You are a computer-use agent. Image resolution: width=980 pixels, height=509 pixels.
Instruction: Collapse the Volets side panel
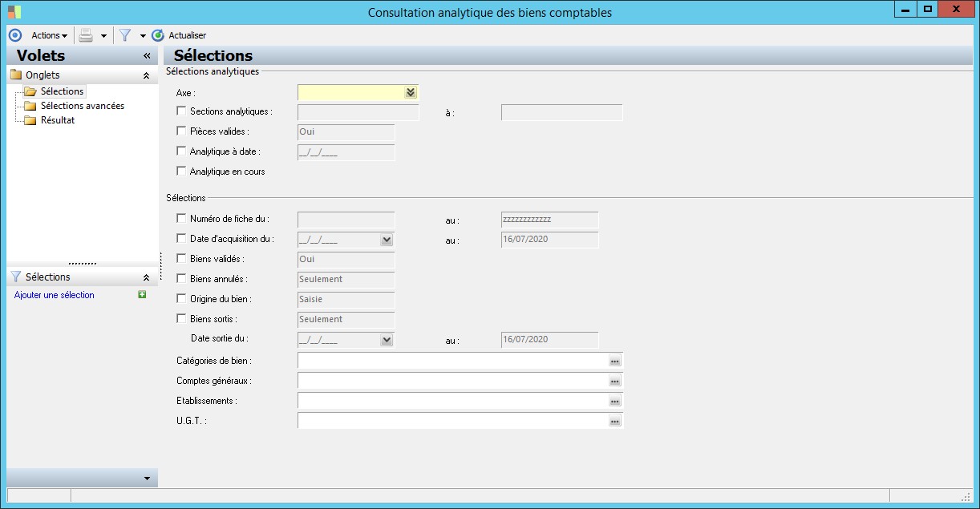[x=147, y=56]
